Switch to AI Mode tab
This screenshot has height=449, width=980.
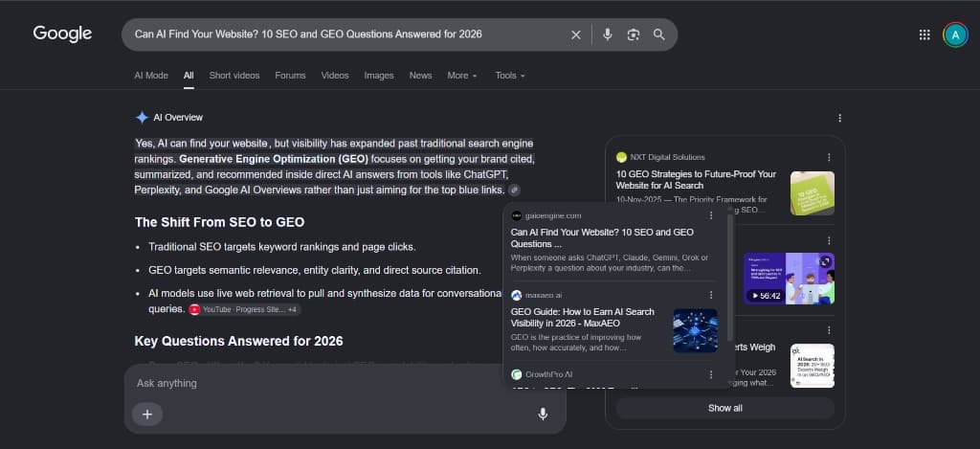[151, 76]
